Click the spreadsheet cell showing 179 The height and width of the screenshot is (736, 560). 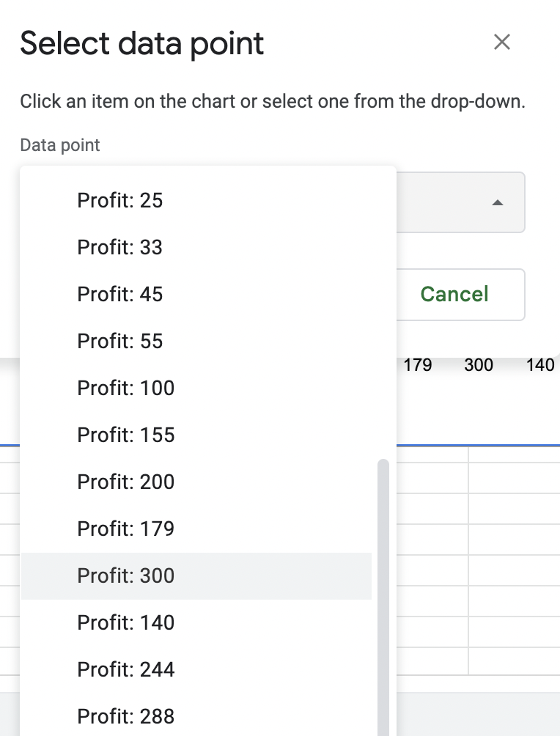coord(418,364)
